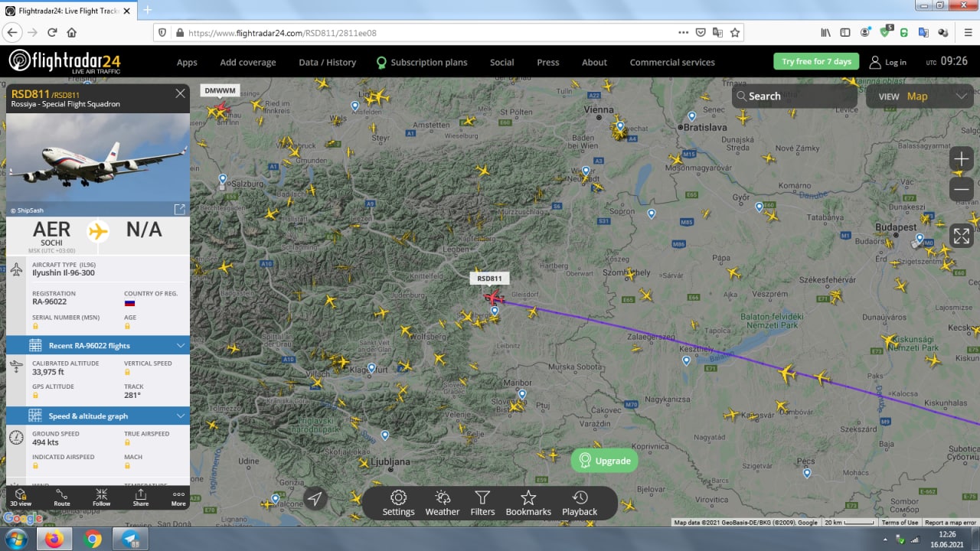Start flight Playback
The height and width of the screenshot is (551, 980).
[x=580, y=504]
